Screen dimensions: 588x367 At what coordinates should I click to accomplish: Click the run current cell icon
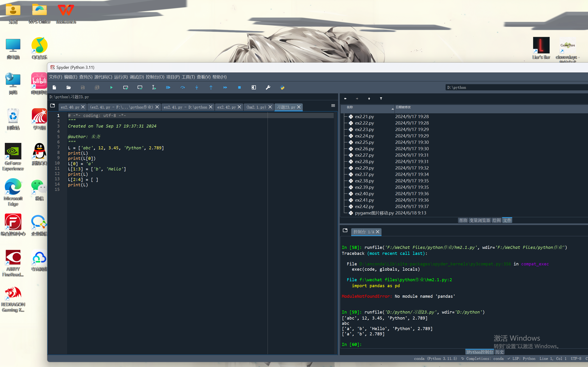point(126,87)
